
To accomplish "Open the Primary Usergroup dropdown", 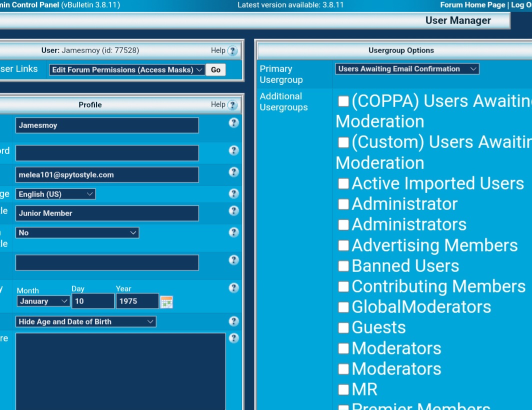I will (x=406, y=69).
